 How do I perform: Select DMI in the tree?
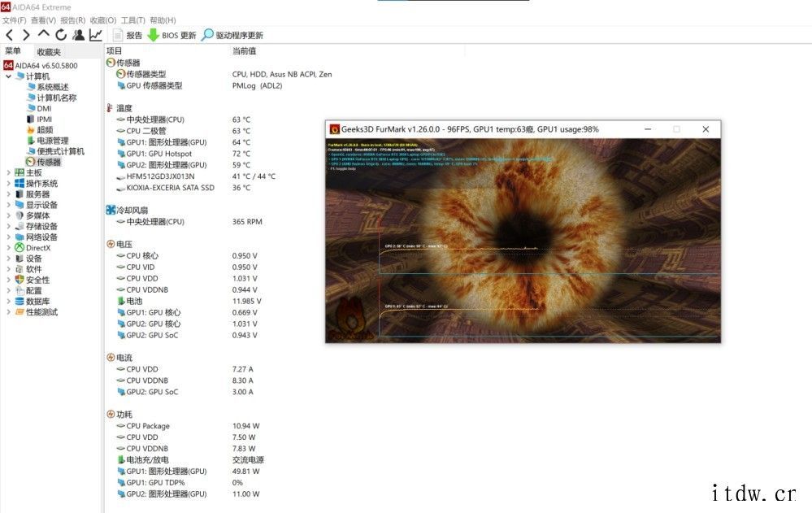click(44, 108)
